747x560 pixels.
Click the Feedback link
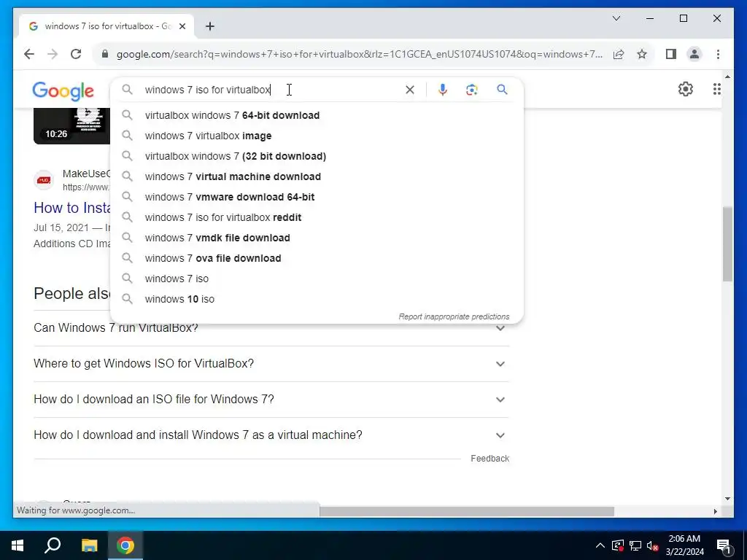[489, 459]
